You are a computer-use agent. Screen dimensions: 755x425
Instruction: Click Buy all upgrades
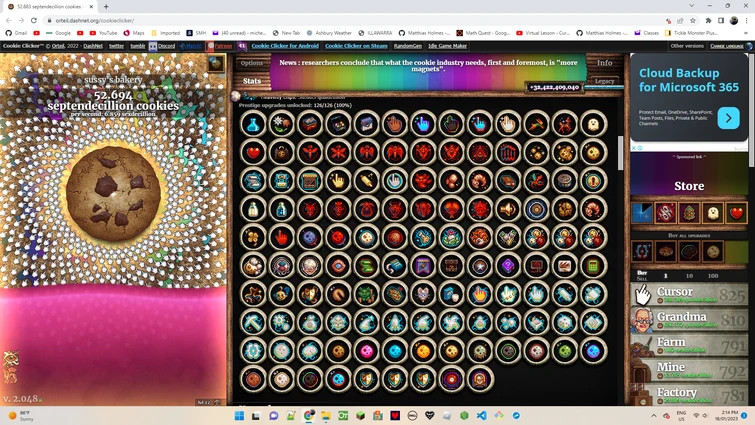[x=689, y=235]
